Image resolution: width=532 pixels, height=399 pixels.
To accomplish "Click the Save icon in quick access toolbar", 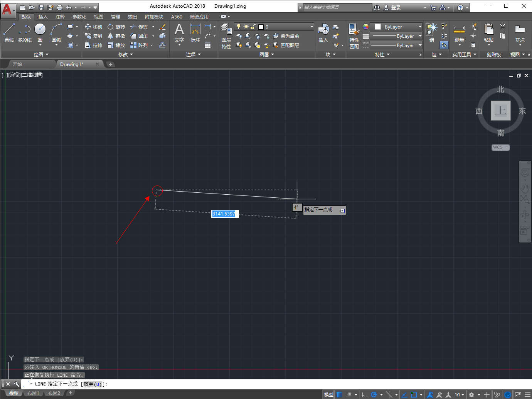I will point(41,7).
